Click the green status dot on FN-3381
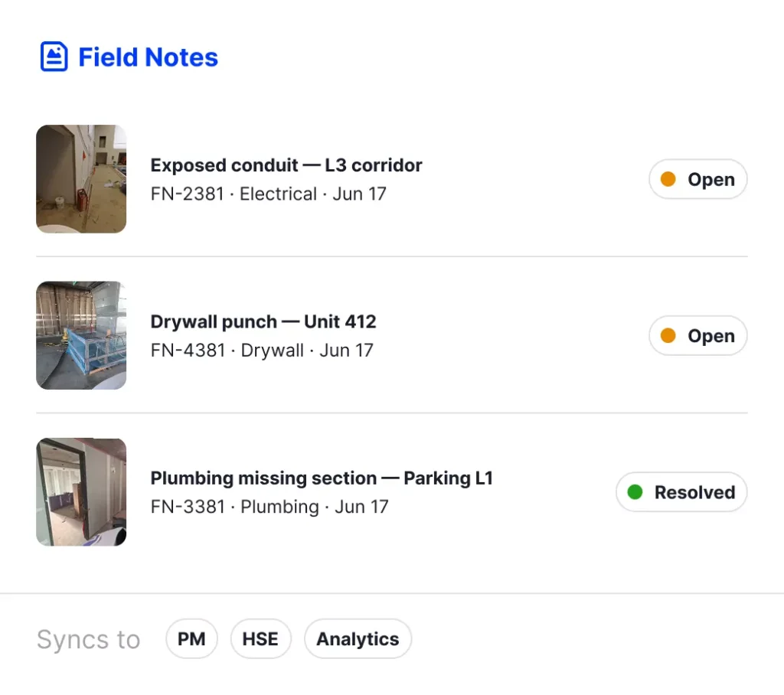The image size is (784, 695). (635, 492)
